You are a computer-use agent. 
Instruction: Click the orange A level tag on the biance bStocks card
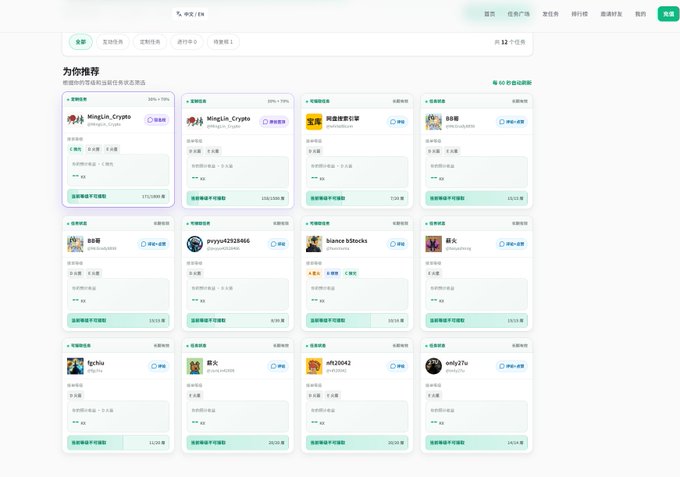pyautogui.click(x=314, y=273)
